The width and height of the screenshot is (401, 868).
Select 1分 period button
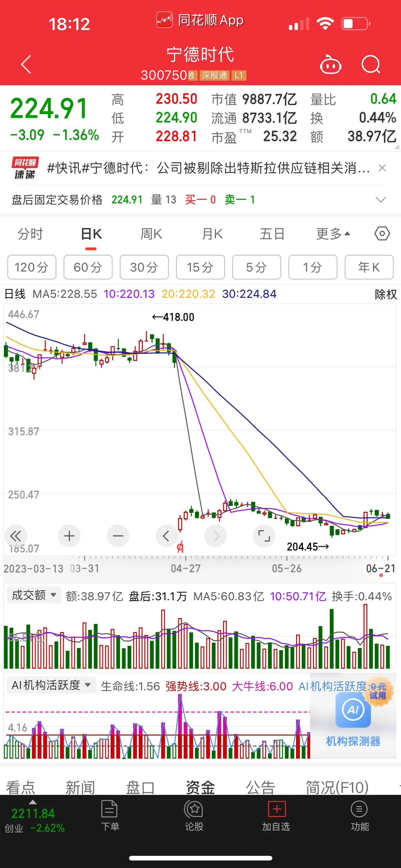pyautogui.click(x=313, y=267)
